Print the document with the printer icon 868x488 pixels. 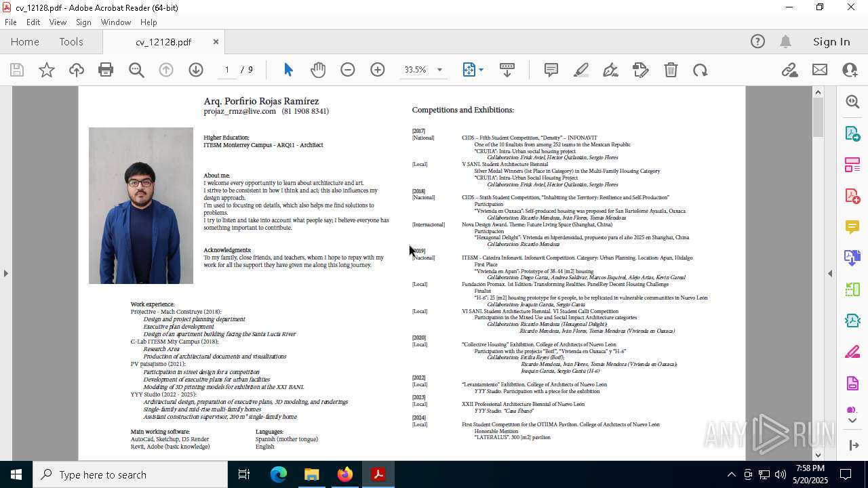tap(106, 70)
